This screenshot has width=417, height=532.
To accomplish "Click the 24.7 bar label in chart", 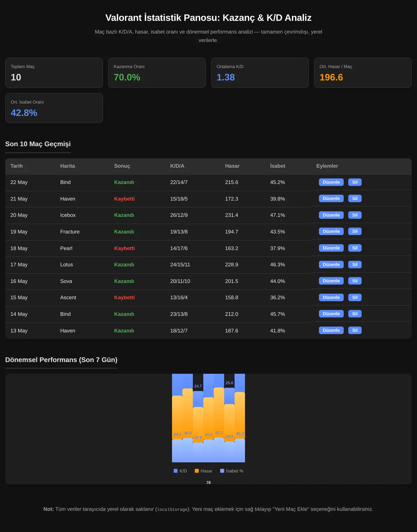I will tap(198, 386).
